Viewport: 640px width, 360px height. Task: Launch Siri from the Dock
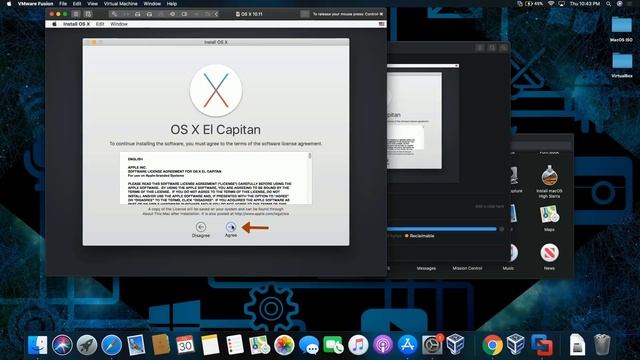(62, 345)
